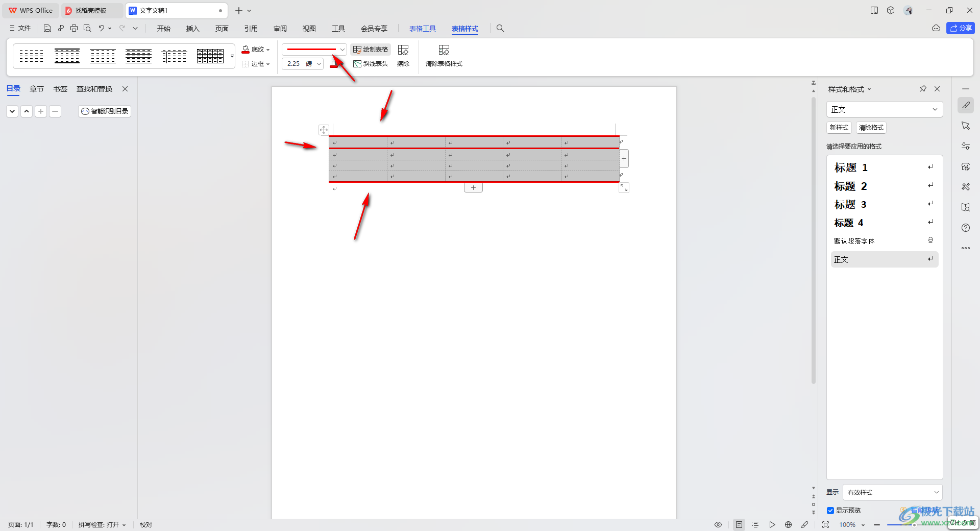The height and width of the screenshot is (531, 980).
Task: Open the 引用 (References) ribbon tab
Action: click(251, 29)
